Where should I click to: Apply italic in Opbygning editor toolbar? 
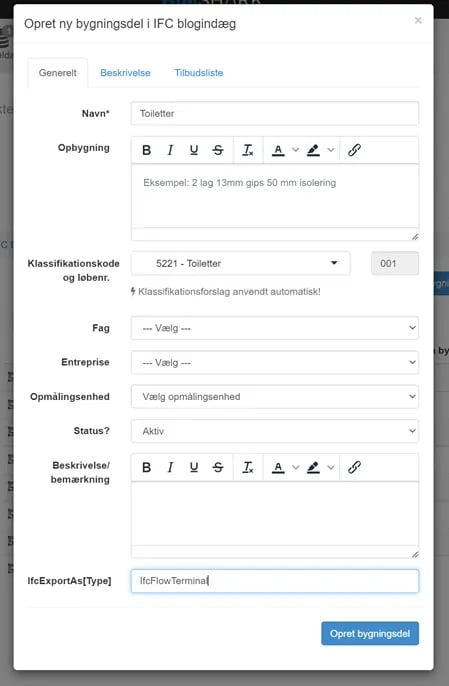coord(170,150)
